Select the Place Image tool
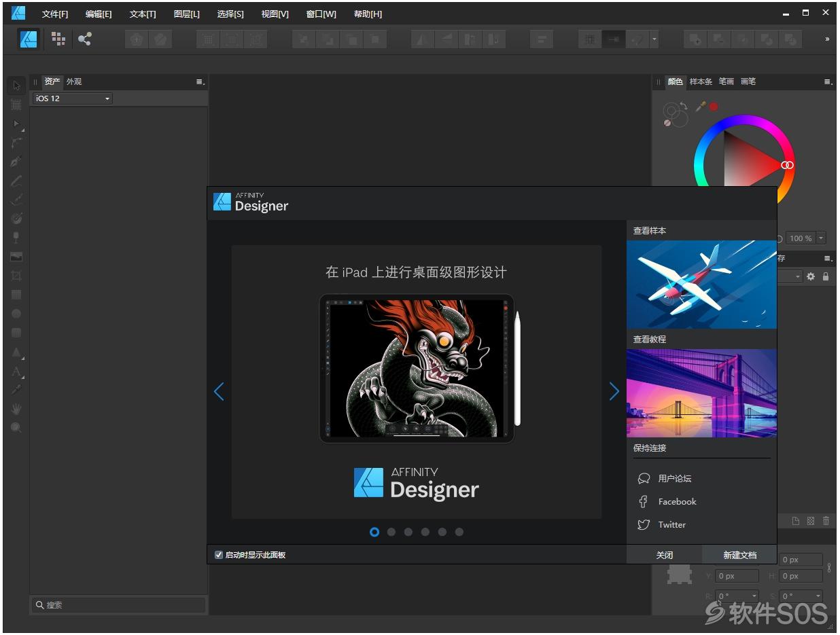The width and height of the screenshot is (840, 635). pos(16,257)
